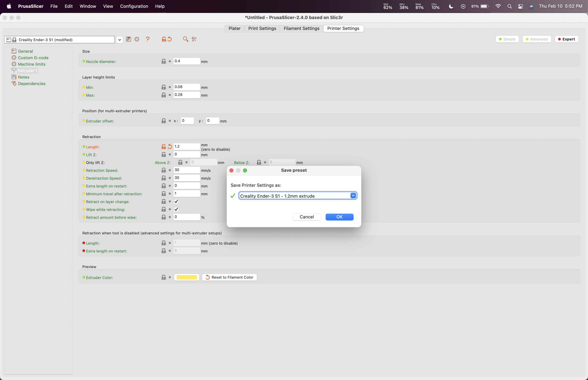Click OK in Save preset dialog
Screen dimensions: 588x380
click(x=339, y=217)
